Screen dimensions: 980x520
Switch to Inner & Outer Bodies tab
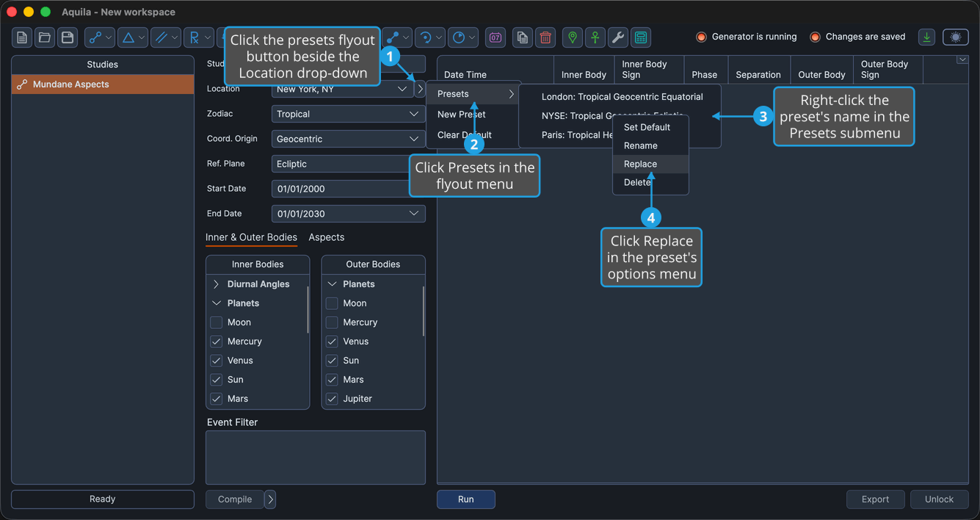pyautogui.click(x=251, y=237)
